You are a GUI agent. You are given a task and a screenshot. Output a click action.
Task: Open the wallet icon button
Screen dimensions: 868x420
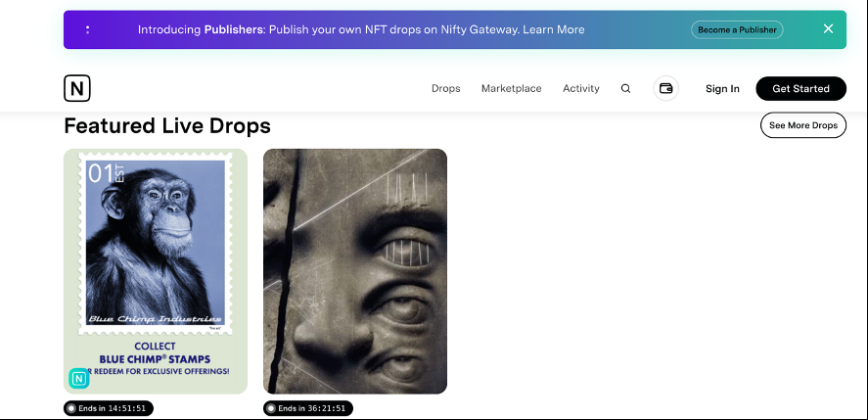tap(666, 89)
